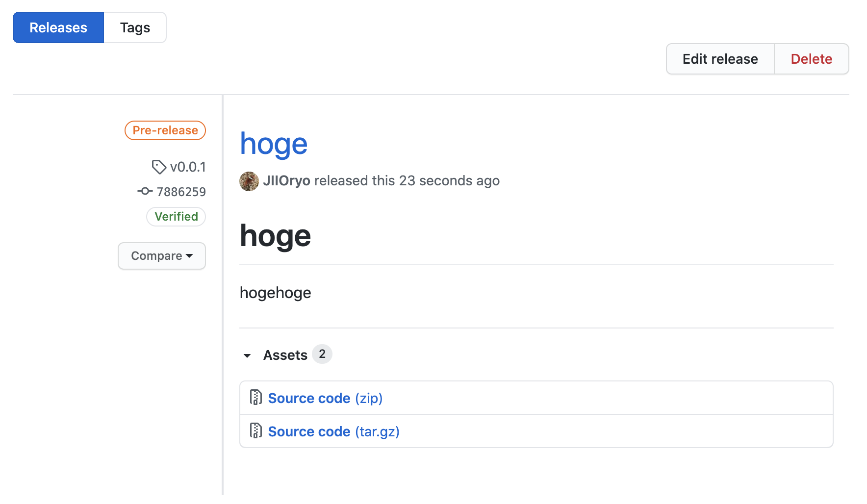Open the v0.0.1 tag link
The image size is (867, 504).
click(x=188, y=167)
